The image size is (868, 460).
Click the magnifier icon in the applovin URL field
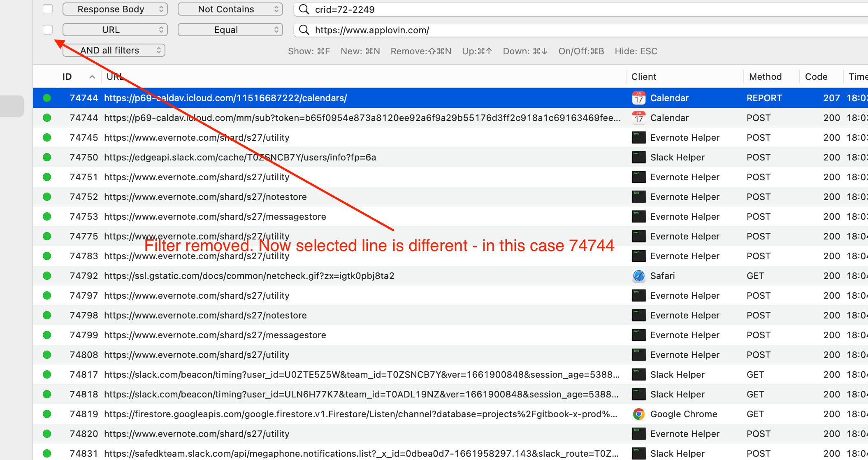pos(304,30)
